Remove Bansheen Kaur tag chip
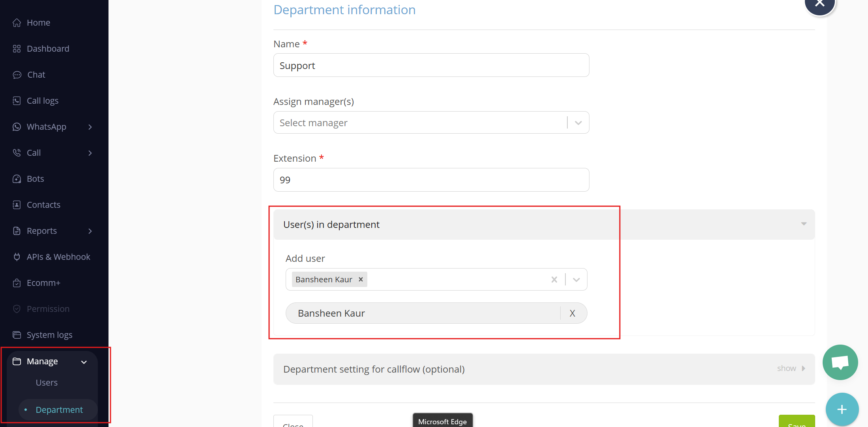868x427 pixels. (x=361, y=279)
